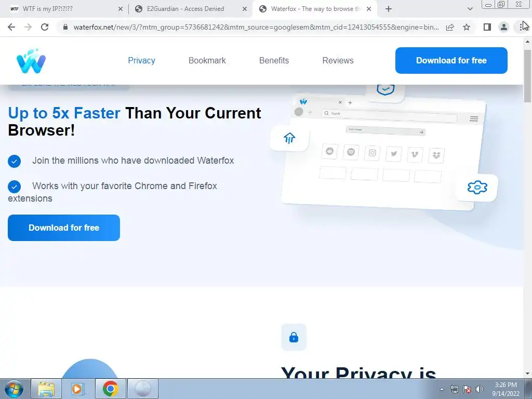The image size is (532, 399).
Task: Click checkmark beside Join the millions
Action: 14,161
